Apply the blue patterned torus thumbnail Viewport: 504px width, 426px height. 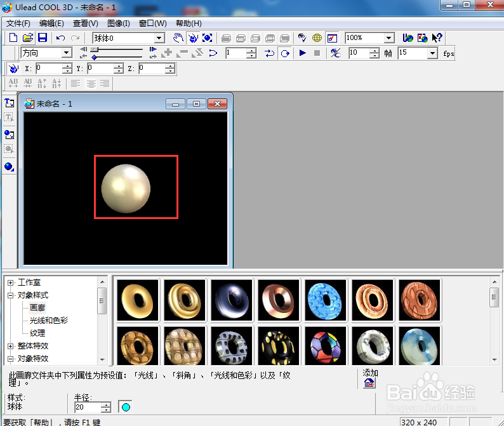click(x=325, y=300)
